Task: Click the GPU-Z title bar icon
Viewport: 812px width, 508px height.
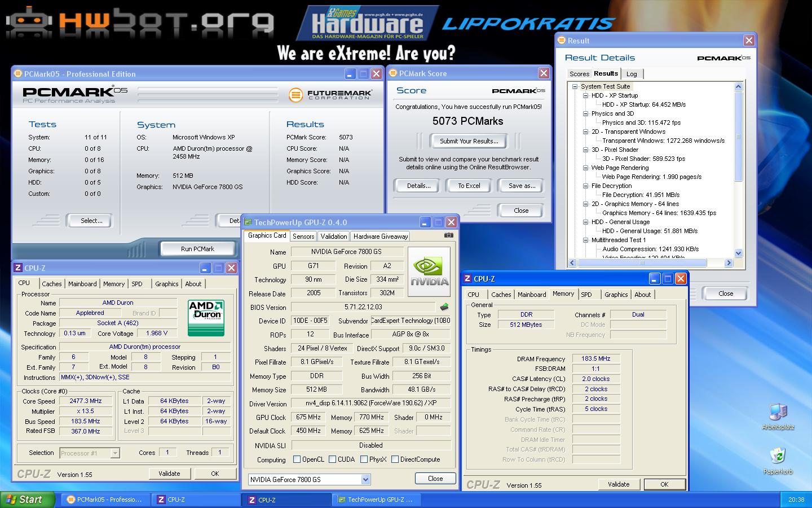Action: (248, 222)
